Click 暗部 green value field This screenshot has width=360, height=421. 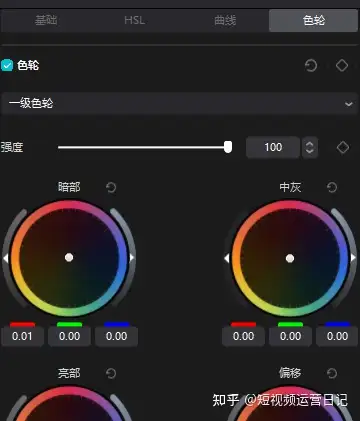point(69,336)
